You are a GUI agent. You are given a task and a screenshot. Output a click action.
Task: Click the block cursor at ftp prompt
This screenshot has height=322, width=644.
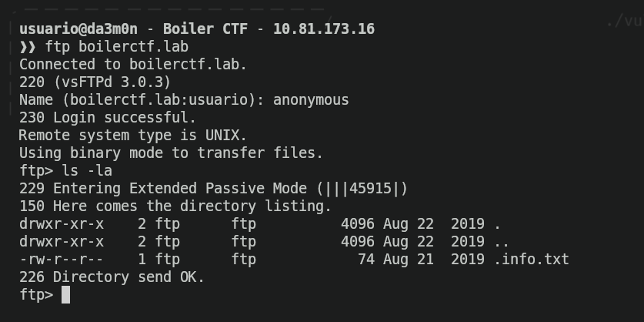pyautogui.click(x=65, y=294)
